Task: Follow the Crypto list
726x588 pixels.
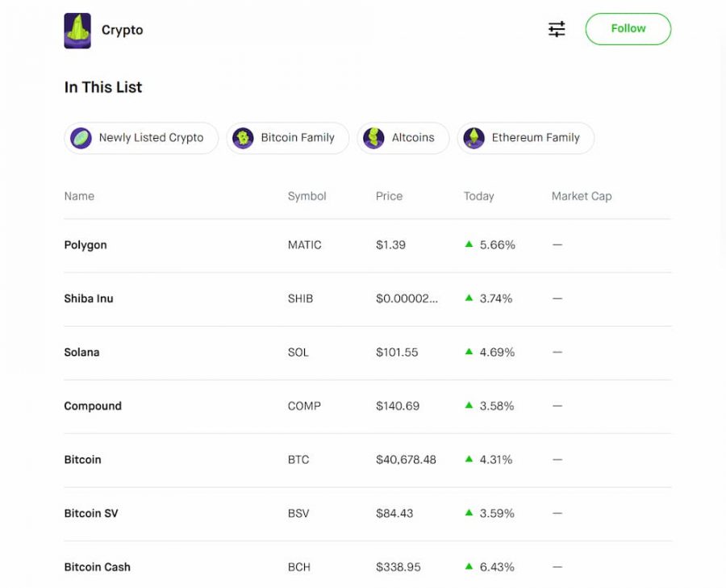Action: tap(628, 29)
